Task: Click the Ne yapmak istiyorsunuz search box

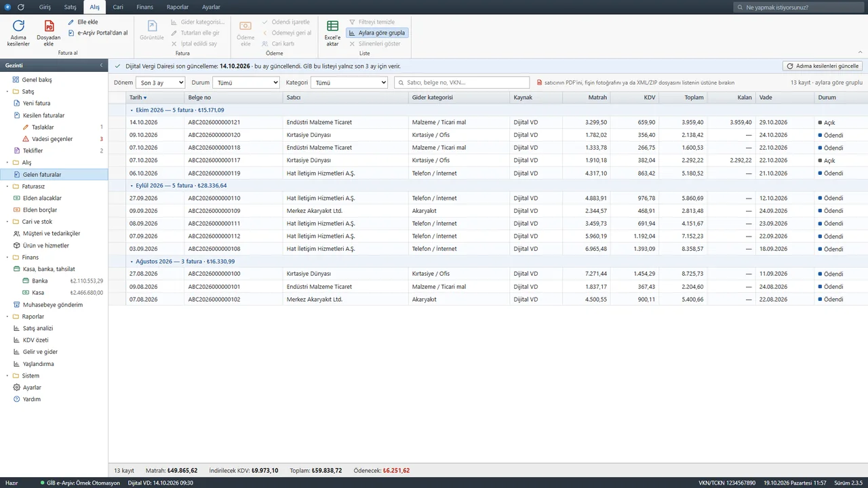Action: coord(799,7)
